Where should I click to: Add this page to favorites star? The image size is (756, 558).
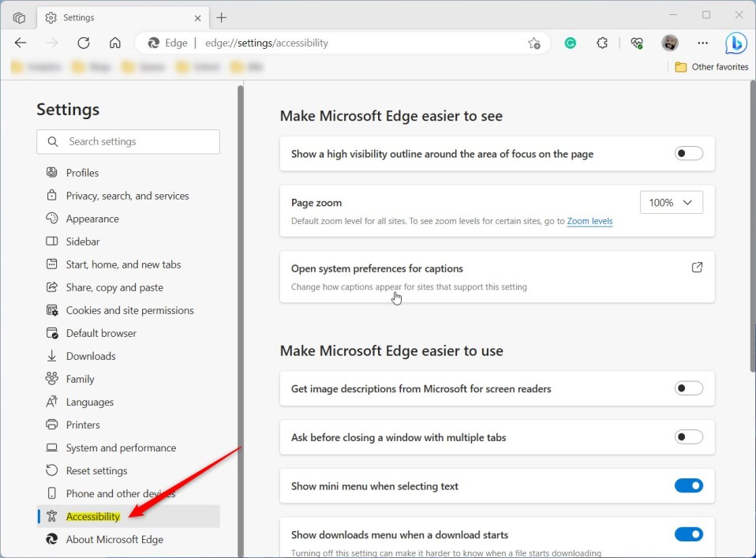[x=534, y=43]
